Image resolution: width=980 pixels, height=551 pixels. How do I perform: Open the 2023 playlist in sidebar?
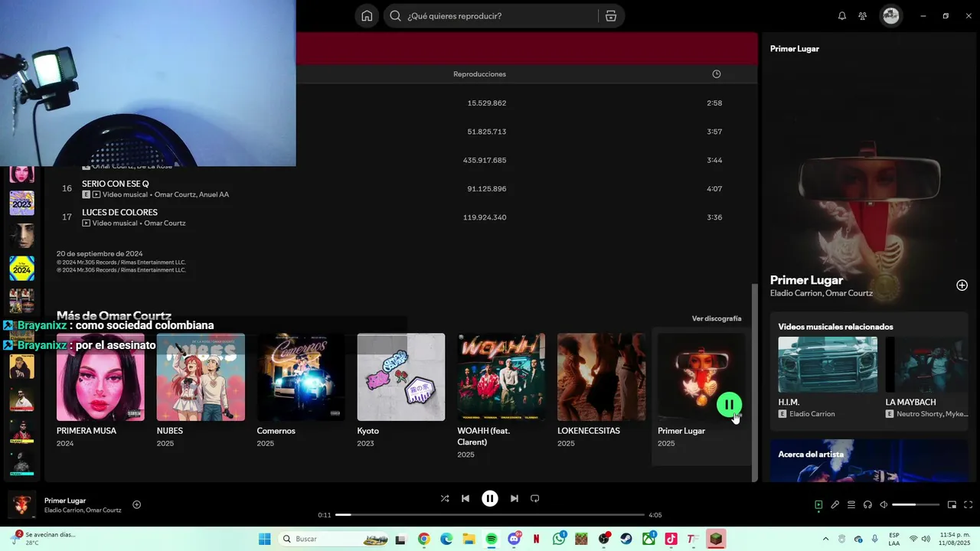[21, 203]
